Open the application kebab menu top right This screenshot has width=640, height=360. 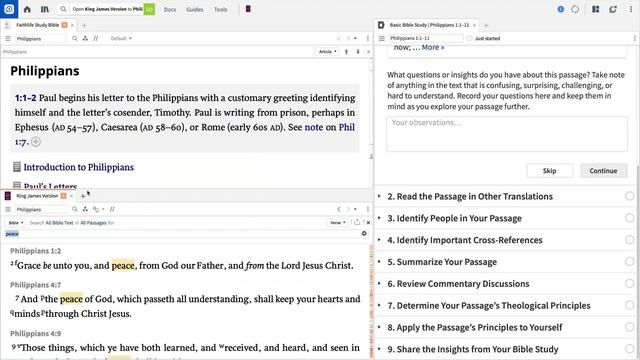tap(631, 9)
